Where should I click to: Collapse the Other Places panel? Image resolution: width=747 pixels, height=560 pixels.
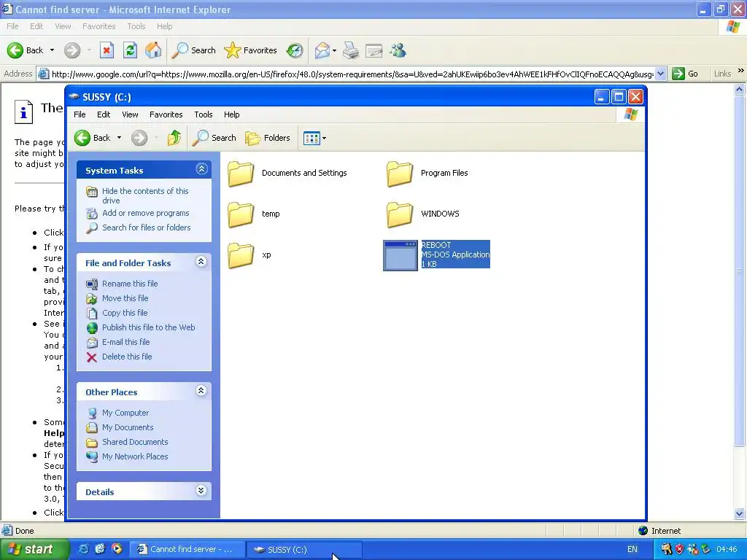coord(201,391)
